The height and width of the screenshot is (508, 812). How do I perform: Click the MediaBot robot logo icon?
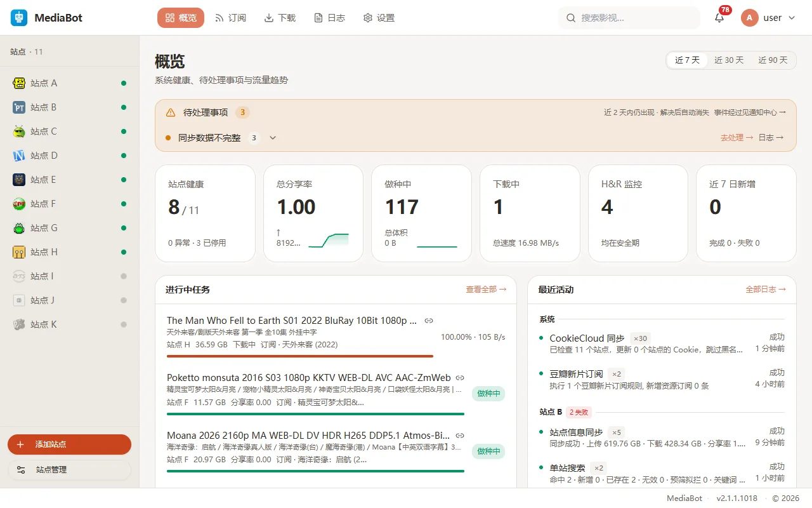pos(19,18)
